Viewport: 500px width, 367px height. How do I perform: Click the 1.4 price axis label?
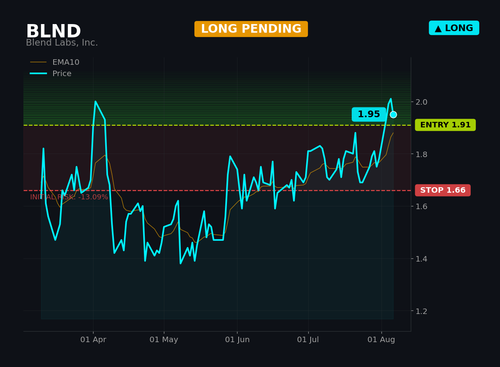point(421,259)
